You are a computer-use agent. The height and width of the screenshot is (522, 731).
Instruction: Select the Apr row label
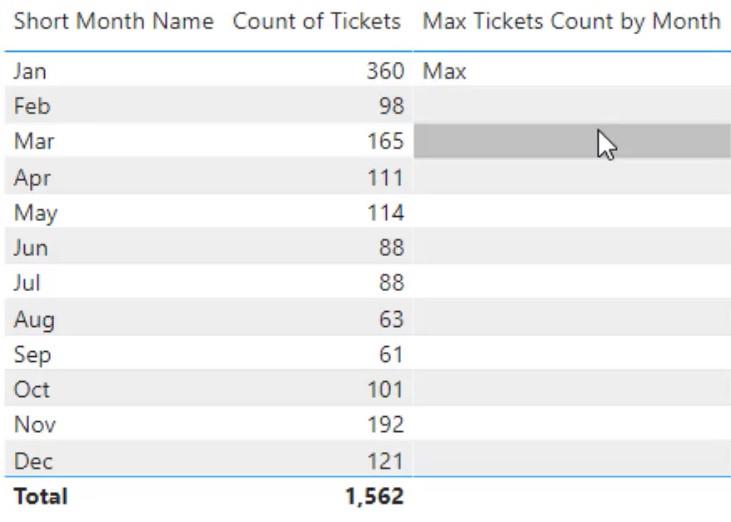tap(32, 178)
